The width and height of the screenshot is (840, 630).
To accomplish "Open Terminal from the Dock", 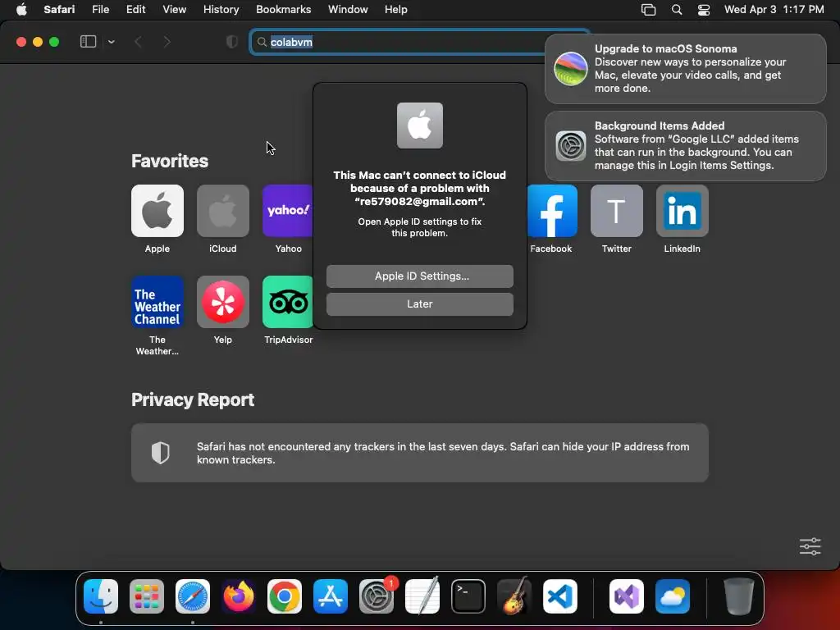I will click(x=468, y=596).
